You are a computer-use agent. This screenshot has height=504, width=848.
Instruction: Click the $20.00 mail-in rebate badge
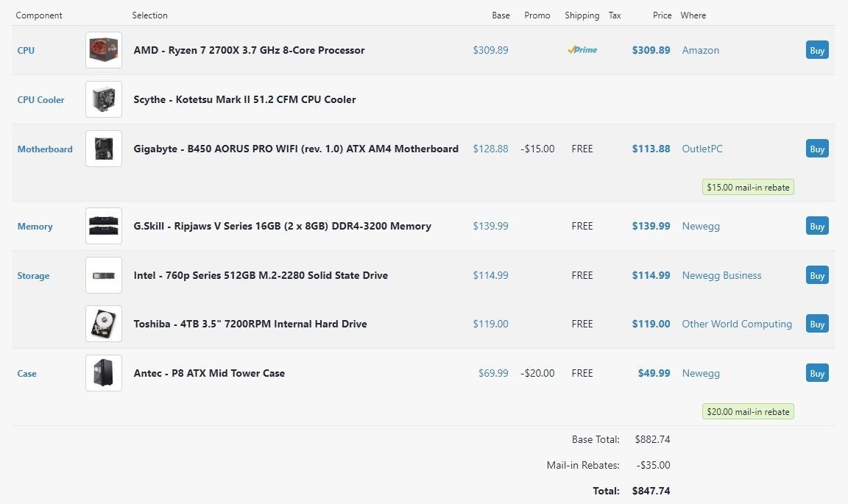click(x=748, y=412)
